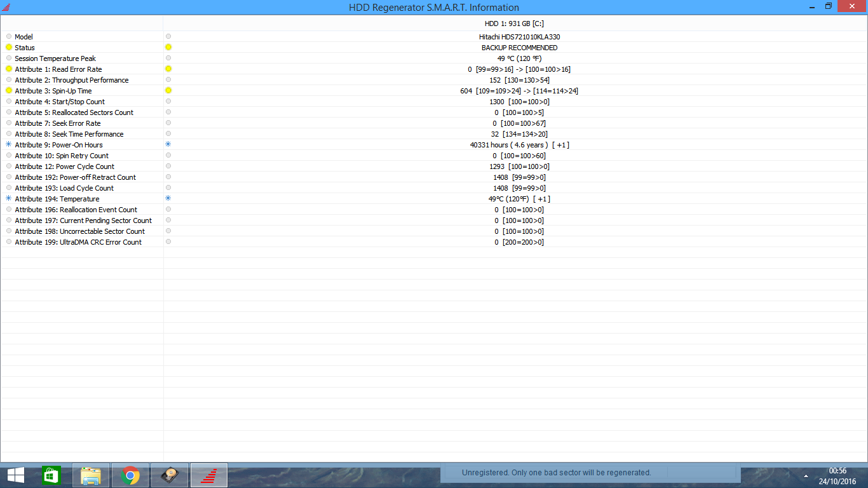Click yellow dot next to Attribute 1: Read Error Rate
Screen dimensions: 868x488
pos(9,69)
